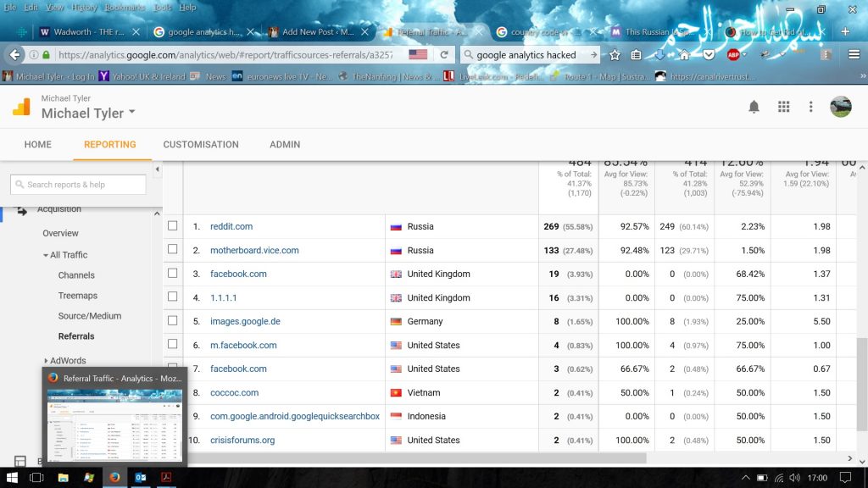Open Task View in taskbar
This screenshot has height=488, width=868.
coord(36,478)
